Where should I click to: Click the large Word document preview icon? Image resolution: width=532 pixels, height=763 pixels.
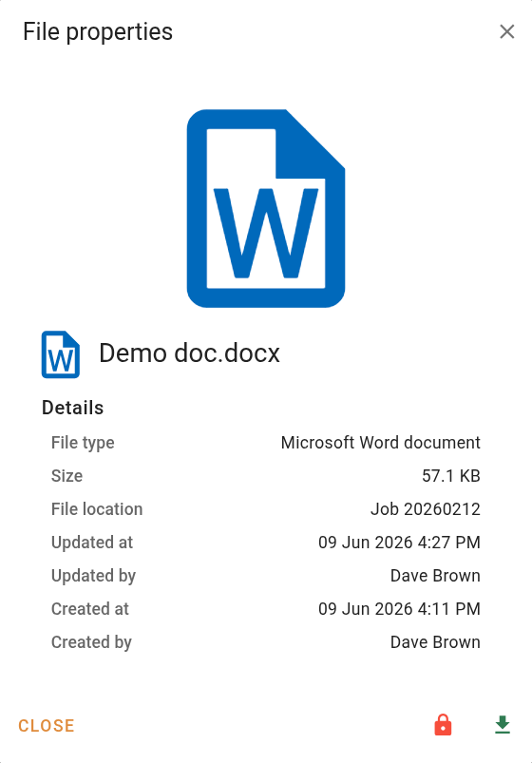(x=266, y=208)
